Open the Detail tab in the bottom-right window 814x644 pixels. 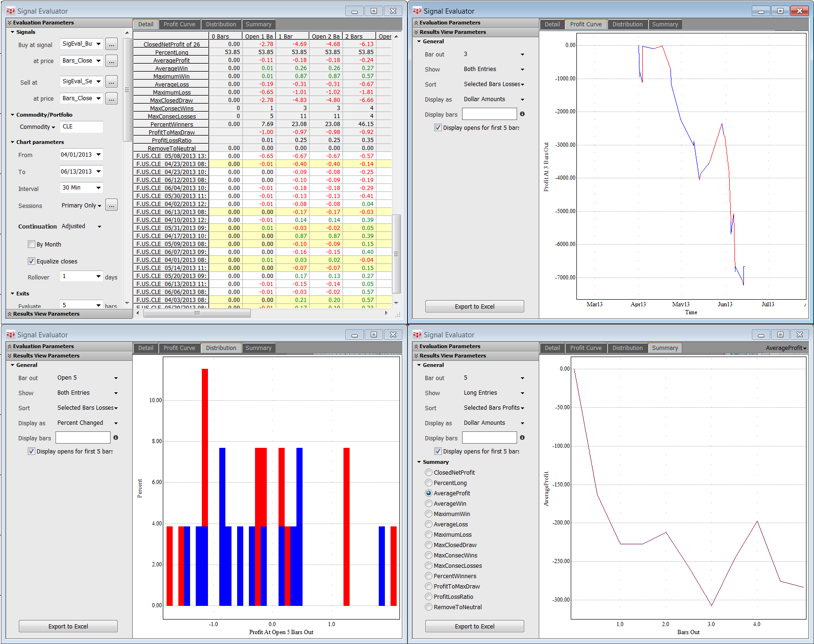pyautogui.click(x=552, y=348)
